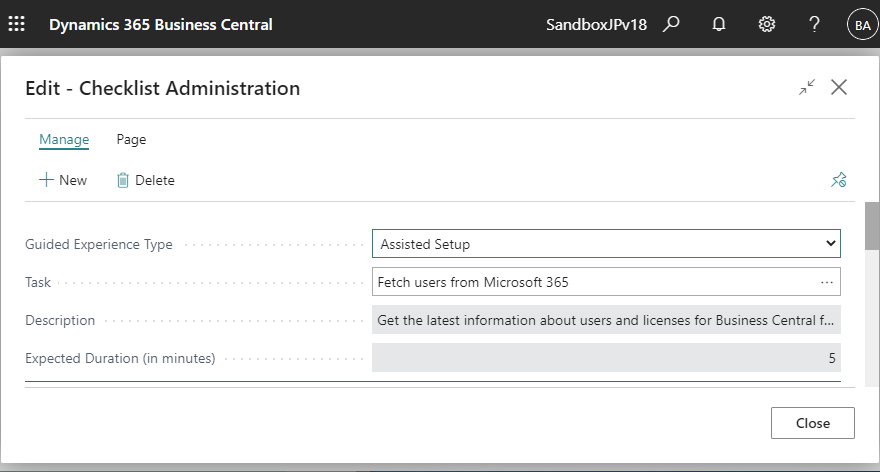Open the Task lookup ellipsis button

coord(827,282)
